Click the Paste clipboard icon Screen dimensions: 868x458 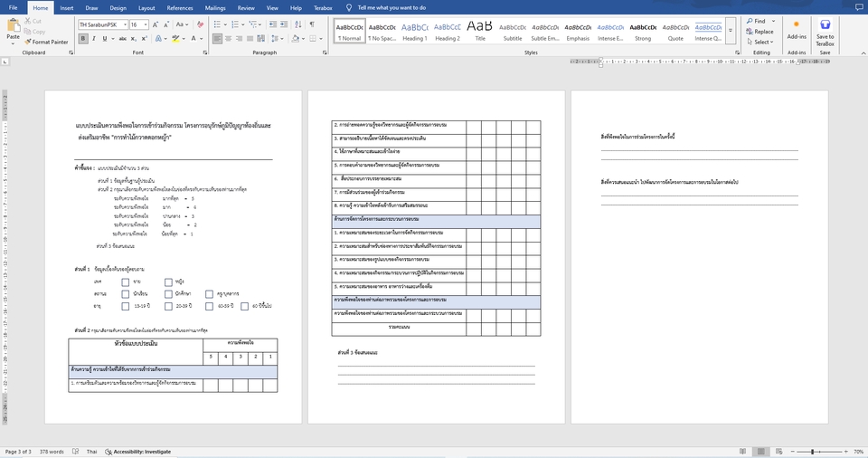click(13, 25)
